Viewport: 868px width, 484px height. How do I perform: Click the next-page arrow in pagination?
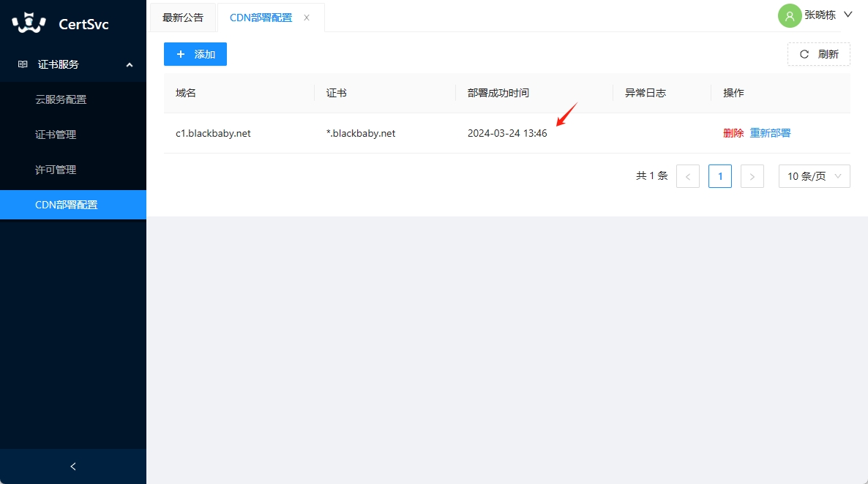(752, 175)
